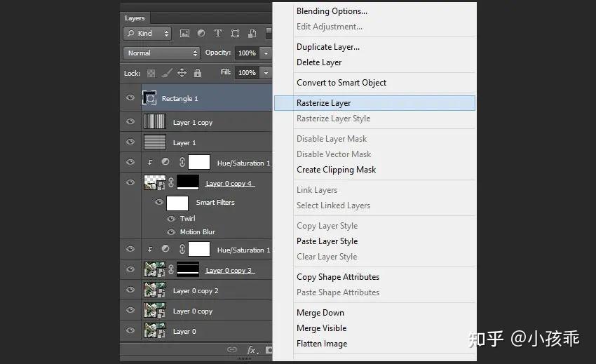The image size is (596, 364).
Task: Open the Kind filter dropdown
Action: (147, 34)
